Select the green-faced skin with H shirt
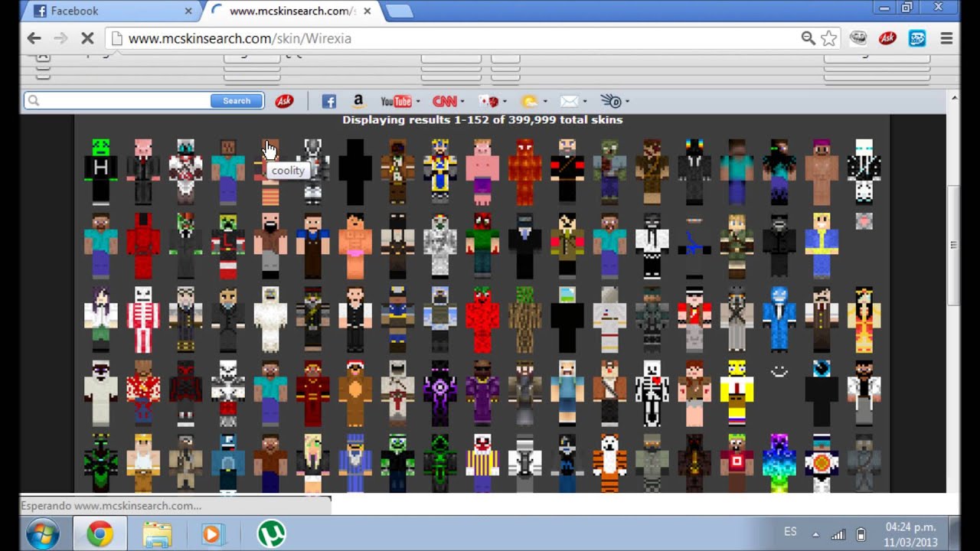The width and height of the screenshot is (980, 551). click(x=101, y=171)
